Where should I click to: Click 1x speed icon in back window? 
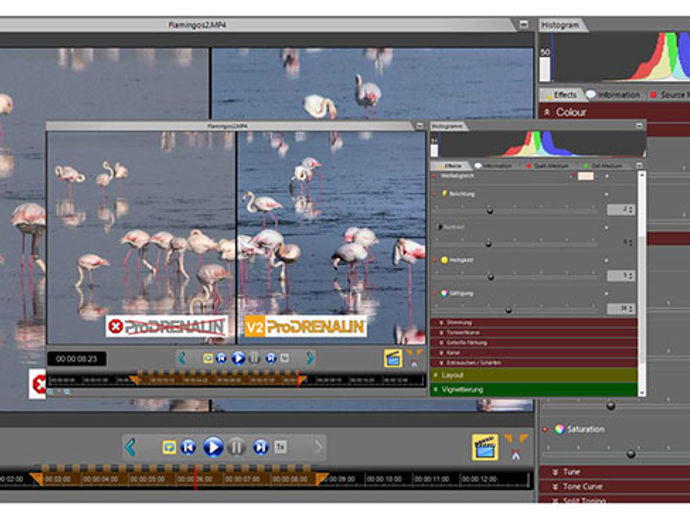tap(281, 448)
